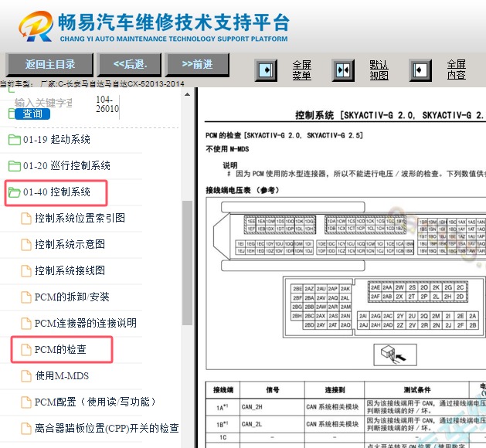
Task: Click the default view split icon
Action: click(343, 70)
